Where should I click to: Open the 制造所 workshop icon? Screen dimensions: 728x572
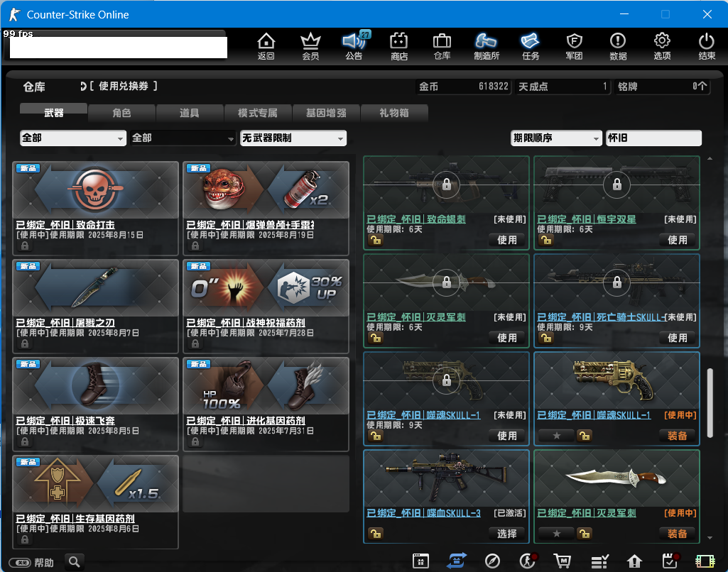[486, 46]
